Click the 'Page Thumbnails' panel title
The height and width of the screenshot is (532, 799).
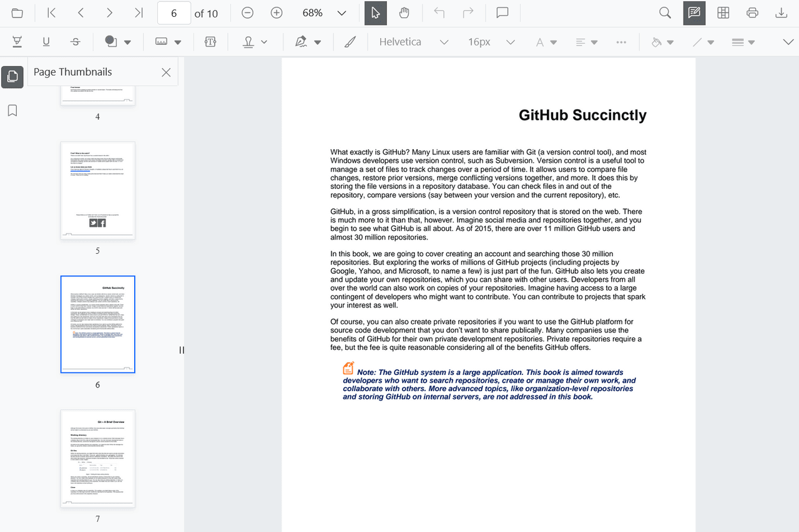point(73,72)
